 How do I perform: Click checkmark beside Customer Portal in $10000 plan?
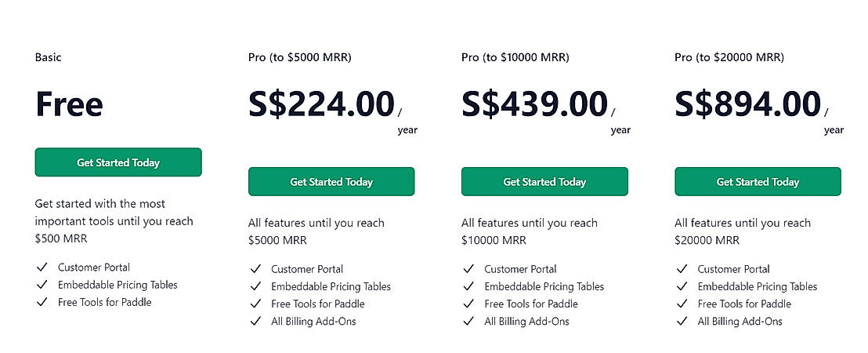coord(468,269)
